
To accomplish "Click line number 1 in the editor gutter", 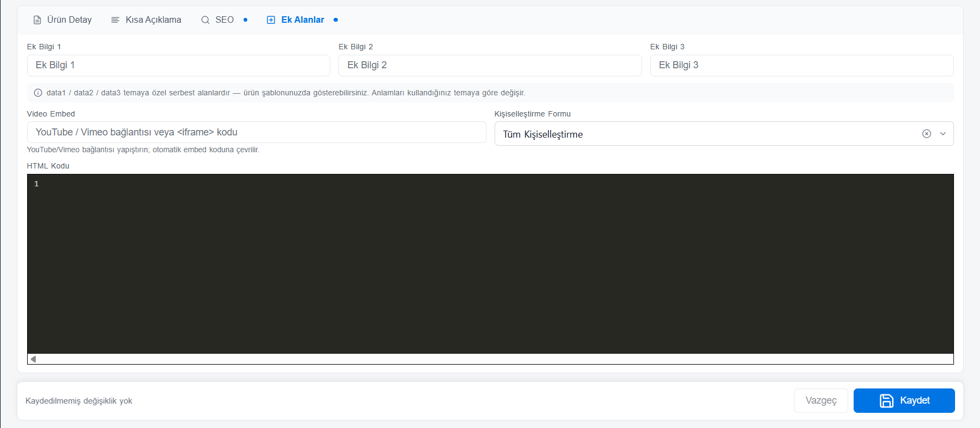I will coord(36,184).
